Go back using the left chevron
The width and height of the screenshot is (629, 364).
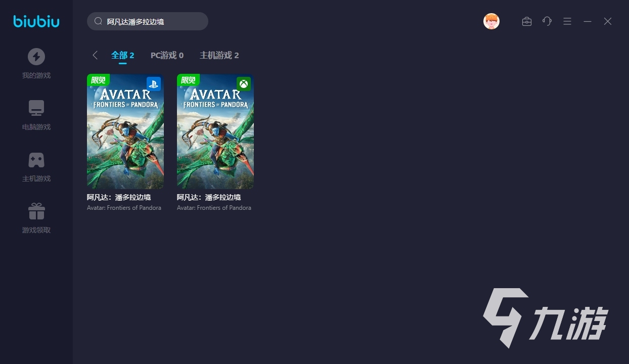coord(95,55)
